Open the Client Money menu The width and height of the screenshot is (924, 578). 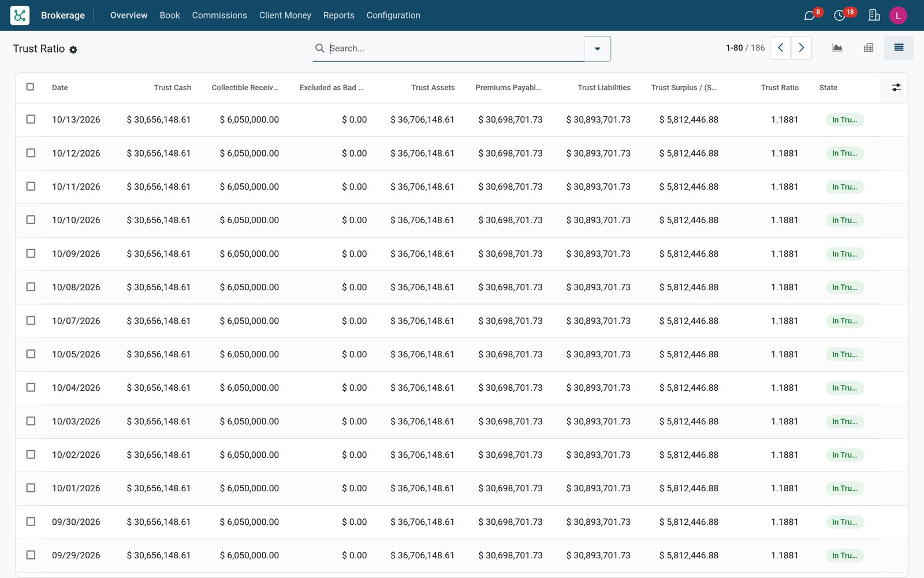285,16
